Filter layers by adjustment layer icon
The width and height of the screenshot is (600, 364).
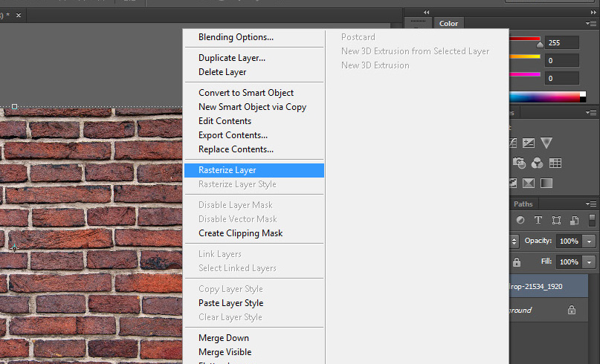point(520,221)
